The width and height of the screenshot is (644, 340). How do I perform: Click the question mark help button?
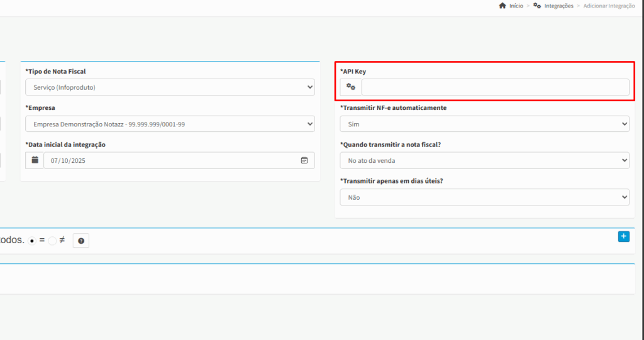coord(81,240)
